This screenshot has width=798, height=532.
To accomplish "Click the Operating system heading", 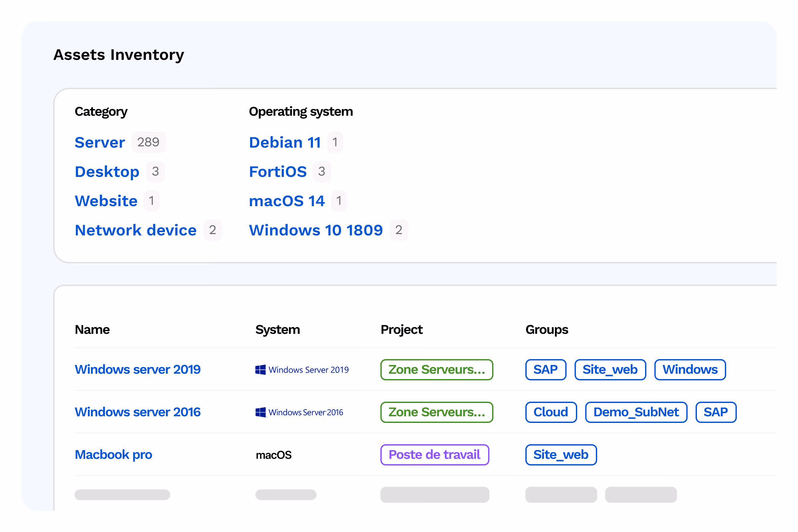I will click(x=301, y=112).
